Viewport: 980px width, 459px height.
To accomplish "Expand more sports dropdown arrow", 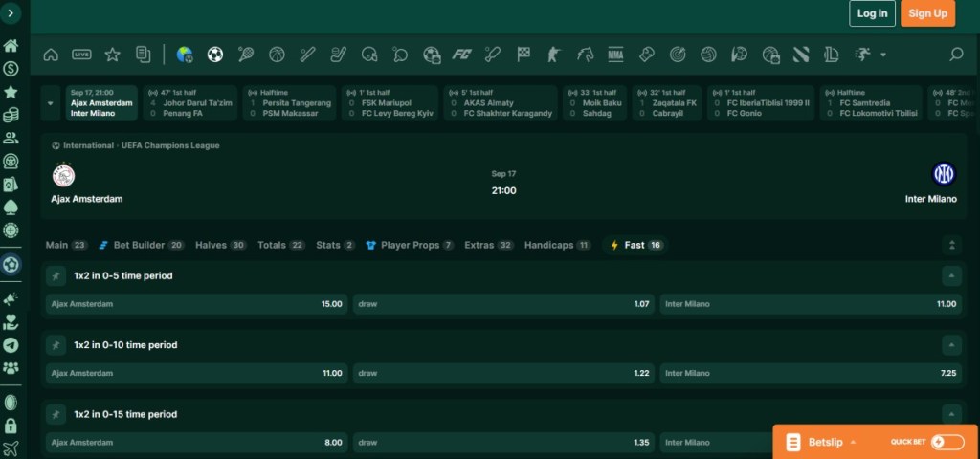I will [882, 55].
